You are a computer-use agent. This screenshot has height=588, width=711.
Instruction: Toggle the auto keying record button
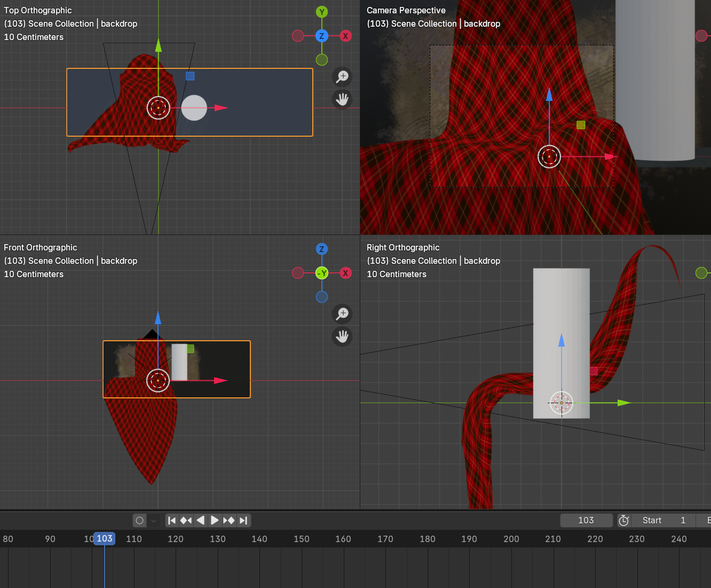[140, 520]
